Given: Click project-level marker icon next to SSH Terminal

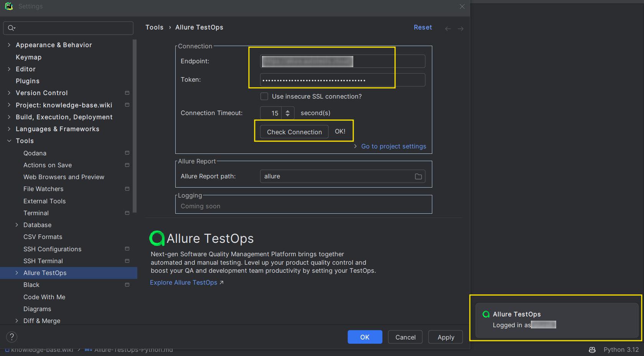Looking at the screenshot, I should coord(127,261).
